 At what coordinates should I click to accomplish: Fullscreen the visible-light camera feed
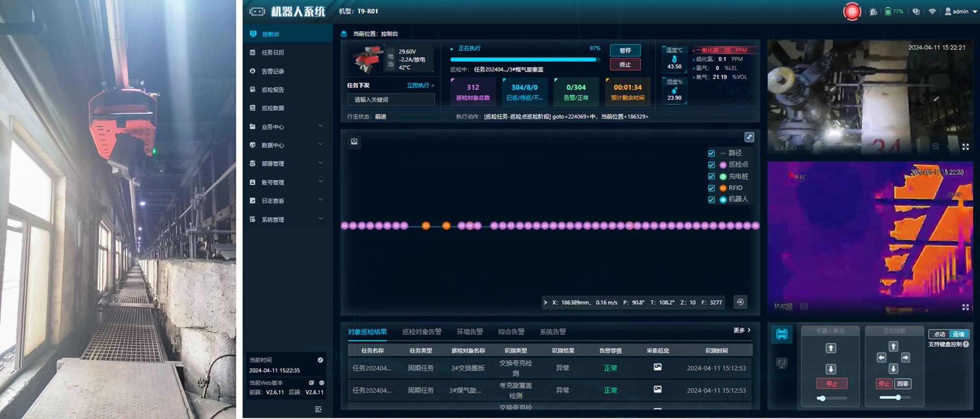[x=965, y=147]
